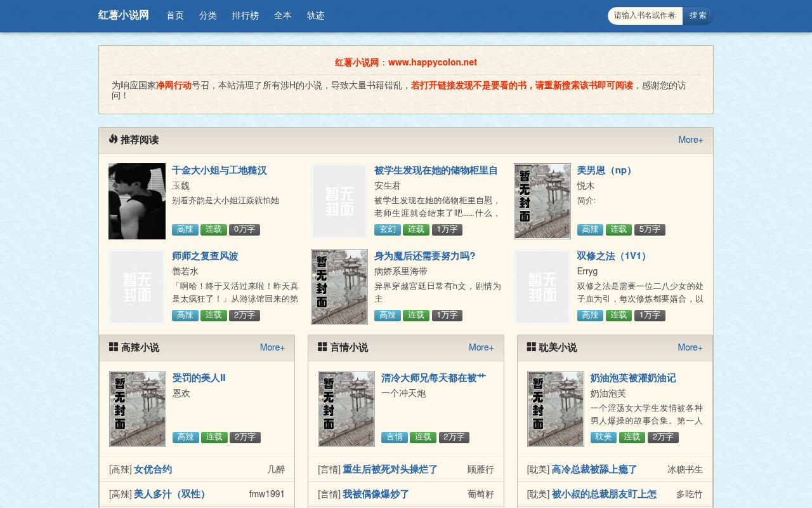Open list entry 高冷总裁被舔上瘾了

[x=594, y=469]
